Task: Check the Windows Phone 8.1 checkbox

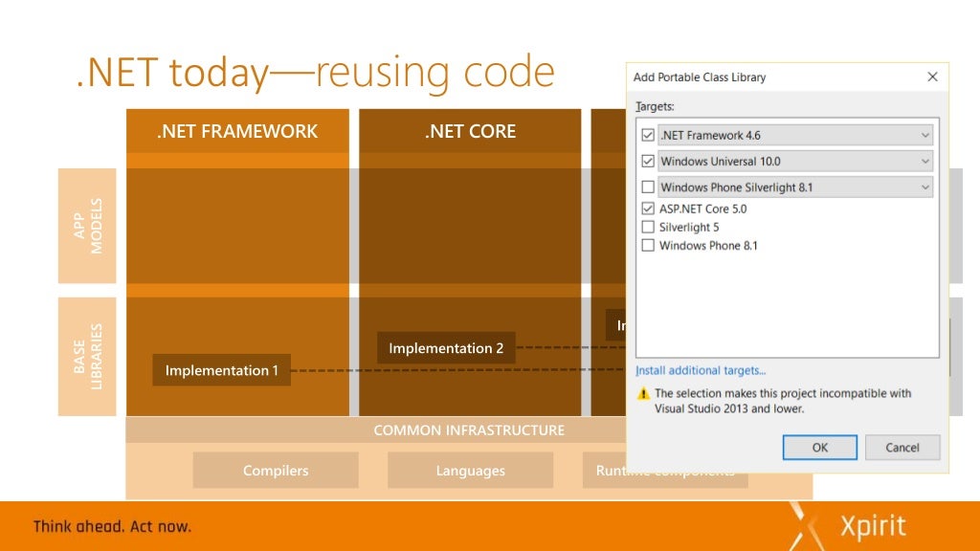Action: click(x=648, y=246)
